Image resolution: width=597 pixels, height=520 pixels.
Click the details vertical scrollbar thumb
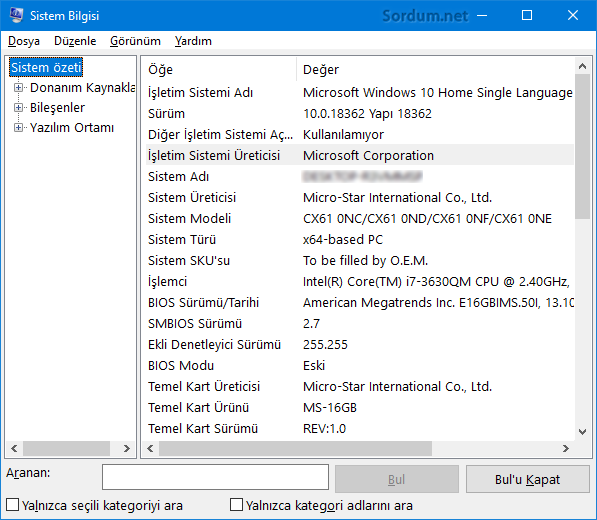pos(582,147)
